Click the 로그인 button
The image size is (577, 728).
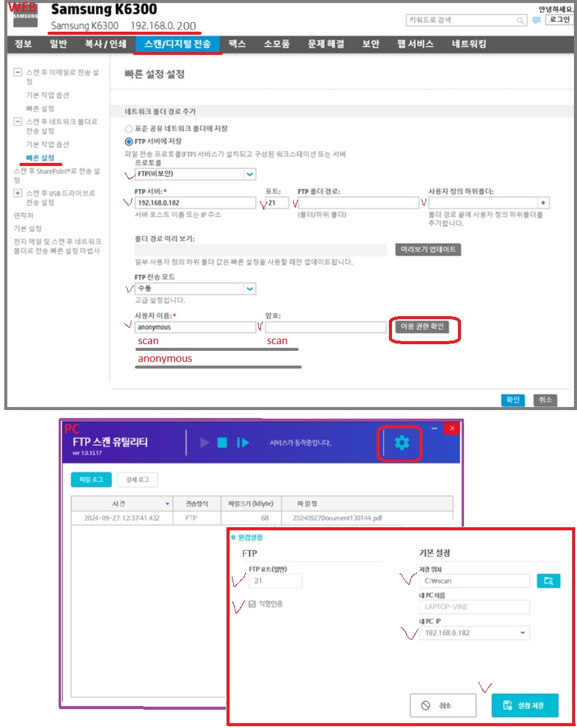click(x=559, y=20)
